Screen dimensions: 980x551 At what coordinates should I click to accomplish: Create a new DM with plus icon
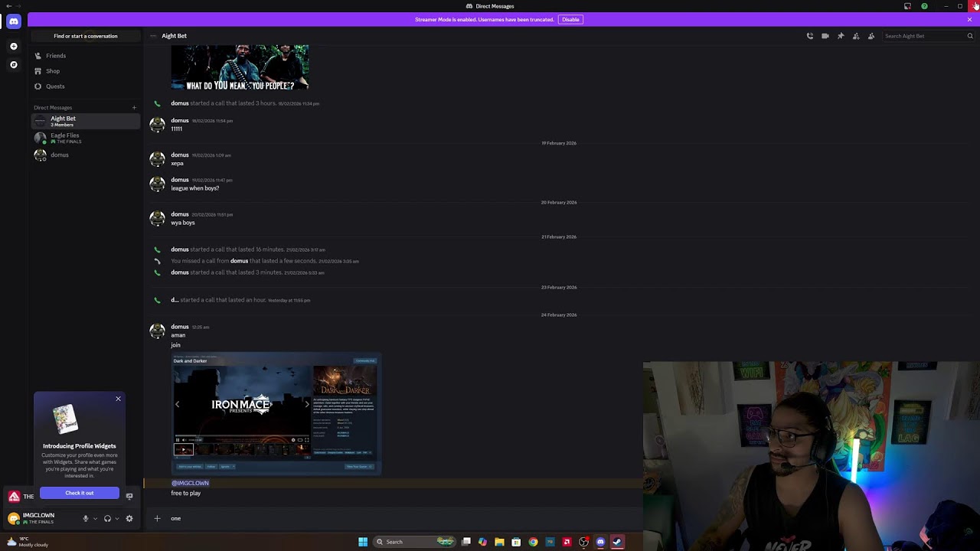(x=134, y=108)
